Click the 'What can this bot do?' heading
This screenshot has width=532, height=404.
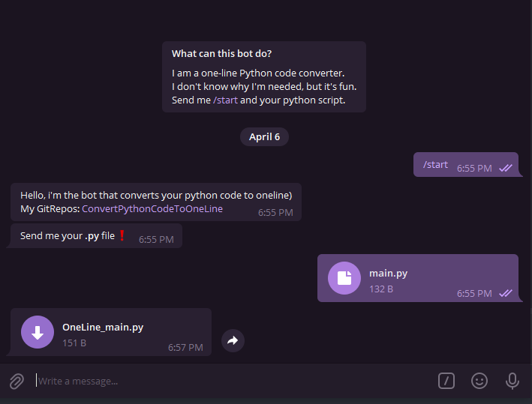coord(221,53)
